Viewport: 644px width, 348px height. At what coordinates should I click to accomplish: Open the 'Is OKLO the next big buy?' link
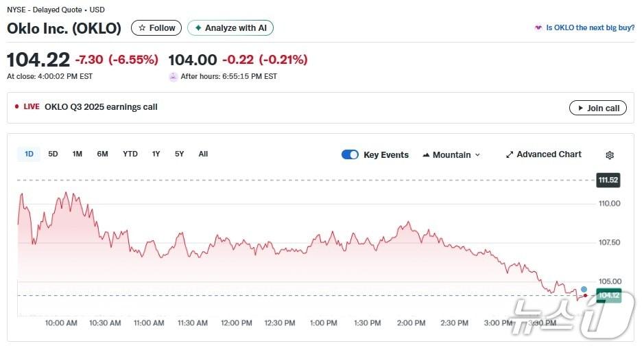click(590, 28)
